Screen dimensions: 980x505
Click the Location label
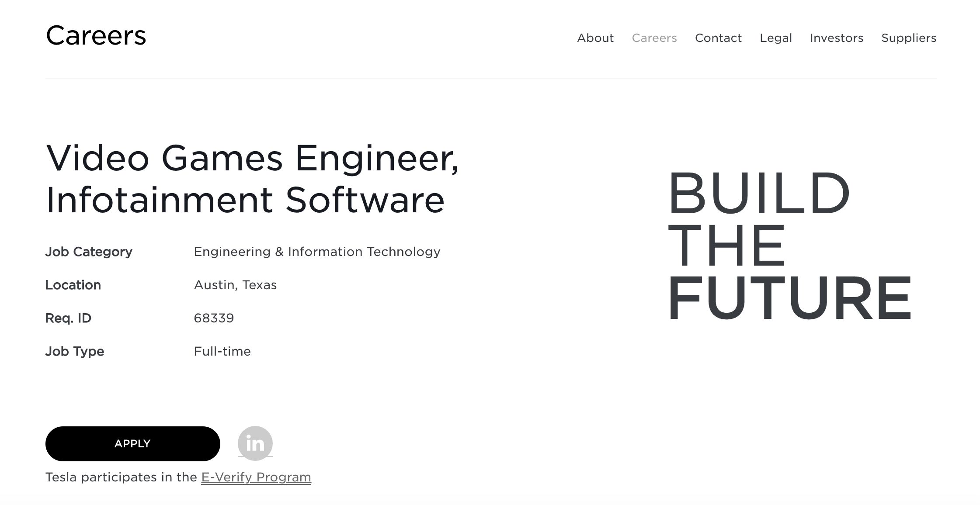[x=73, y=285]
